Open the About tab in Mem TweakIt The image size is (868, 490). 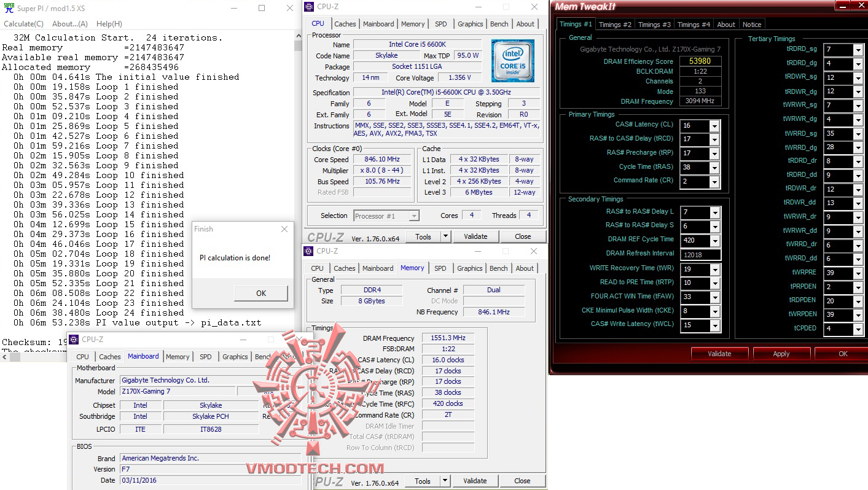(726, 25)
